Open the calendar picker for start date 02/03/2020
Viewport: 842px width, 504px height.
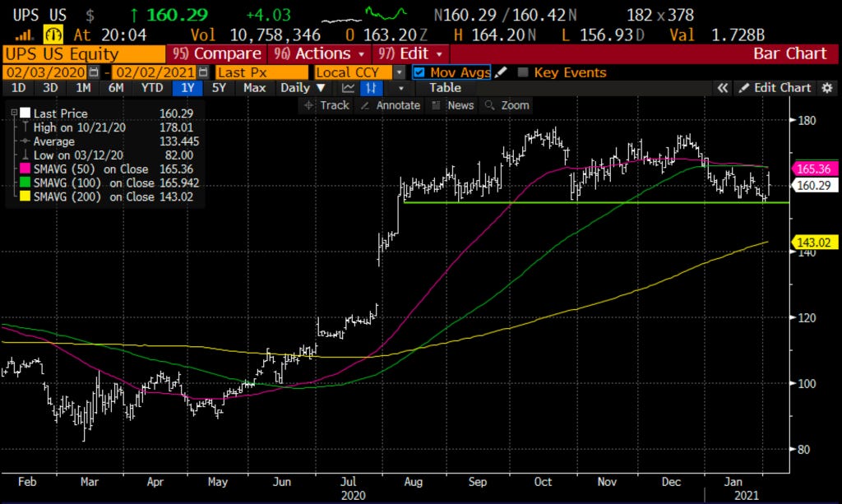click(94, 72)
